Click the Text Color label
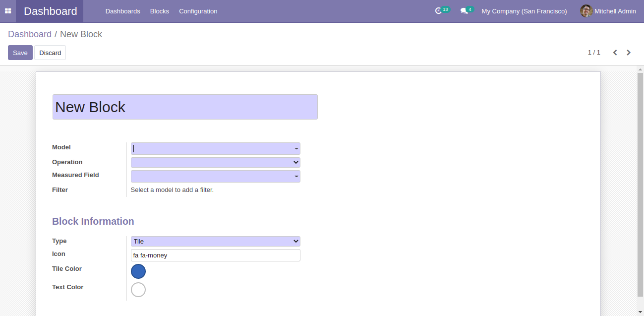 click(x=68, y=287)
